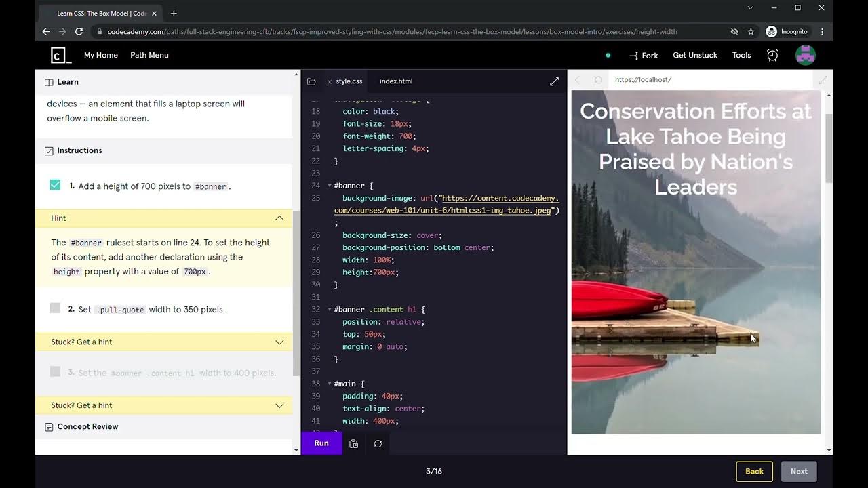The image size is (868, 488).
Task: Collapse the #main ruleset fold arrow line 38
Action: point(330,384)
